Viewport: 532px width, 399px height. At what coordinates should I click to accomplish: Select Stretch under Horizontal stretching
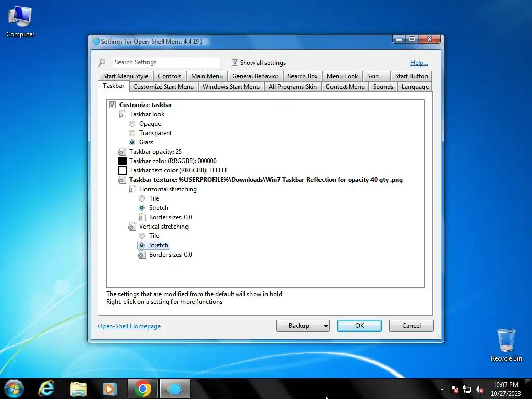coord(142,208)
